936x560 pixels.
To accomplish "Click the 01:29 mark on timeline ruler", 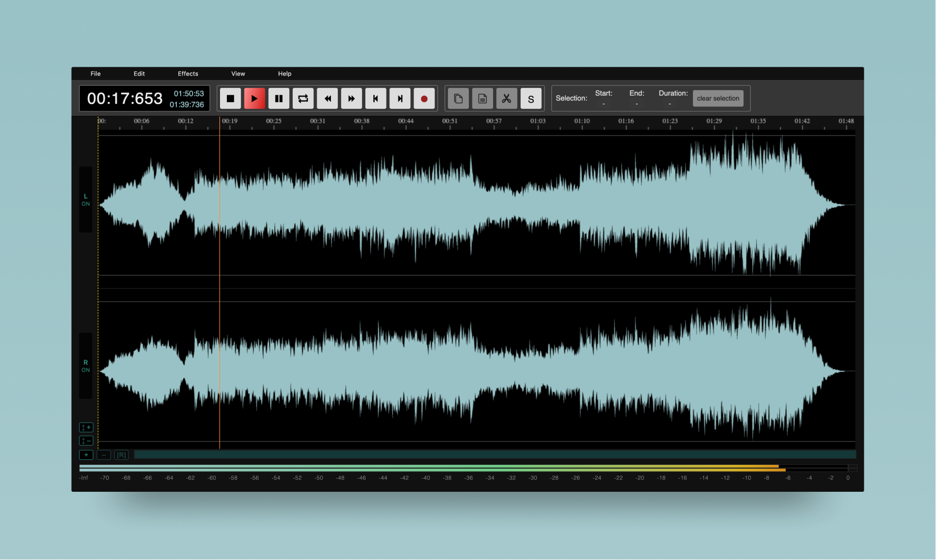I will tap(714, 121).
